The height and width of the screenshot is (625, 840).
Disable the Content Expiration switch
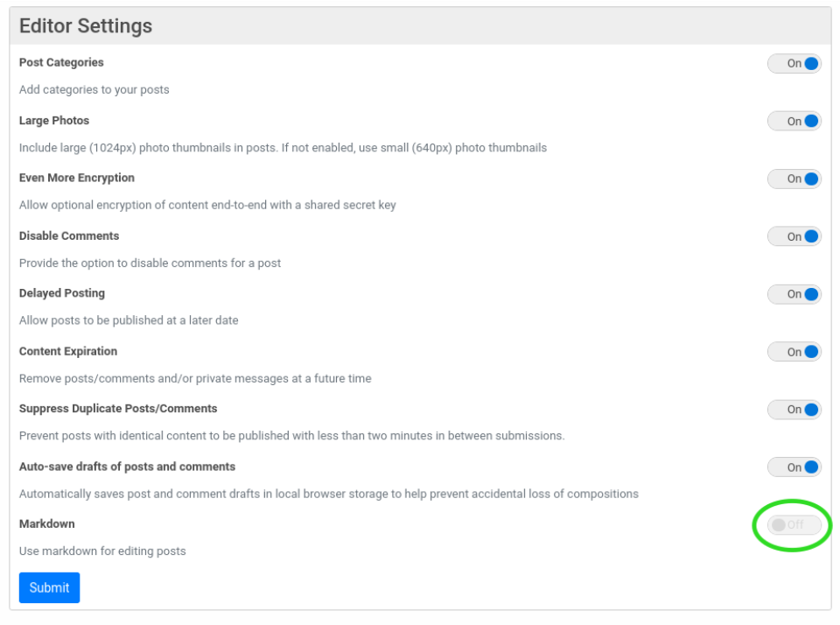point(794,352)
